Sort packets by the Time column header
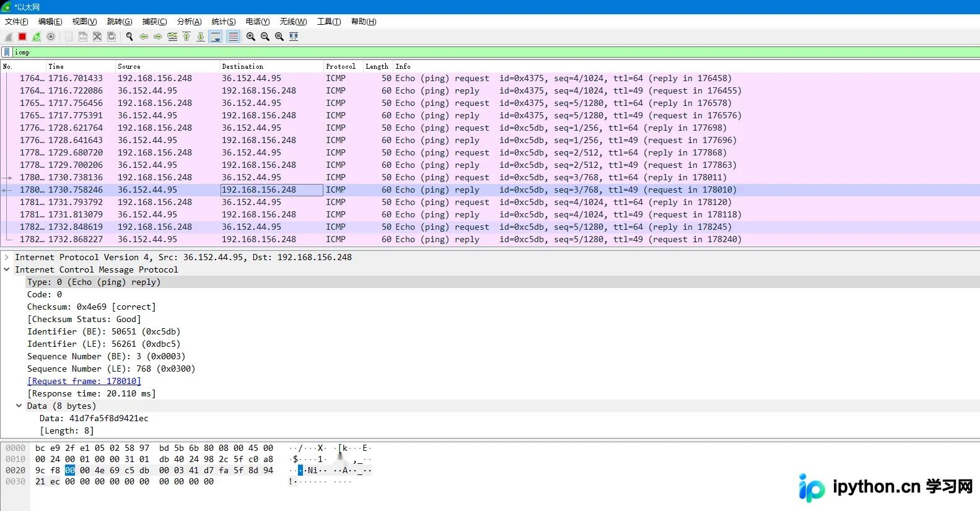Image resolution: width=980 pixels, height=511 pixels. click(x=81, y=66)
